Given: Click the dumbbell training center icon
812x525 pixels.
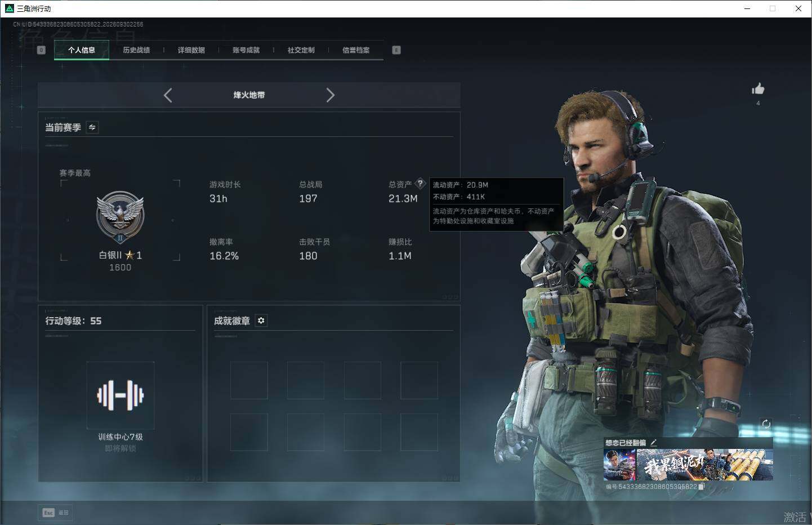Looking at the screenshot, I should 121,395.
